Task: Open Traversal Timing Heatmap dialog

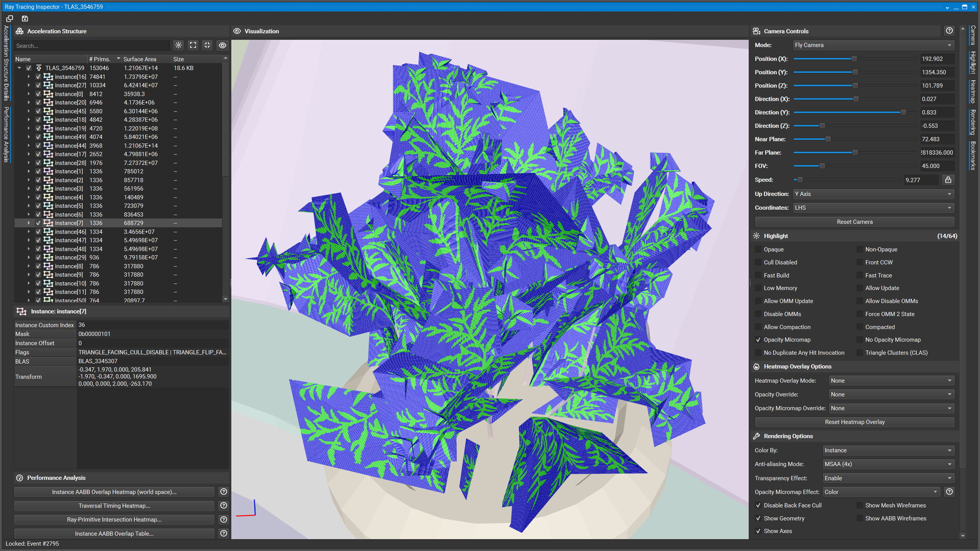Action: [x=114, y=506]
